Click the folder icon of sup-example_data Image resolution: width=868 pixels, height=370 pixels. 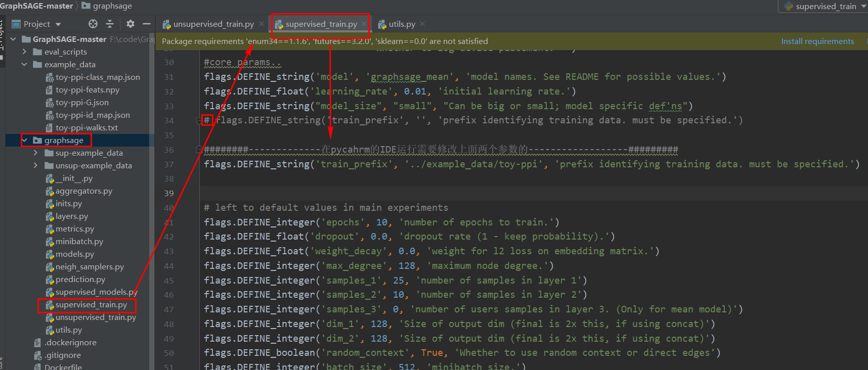[49, 153]
